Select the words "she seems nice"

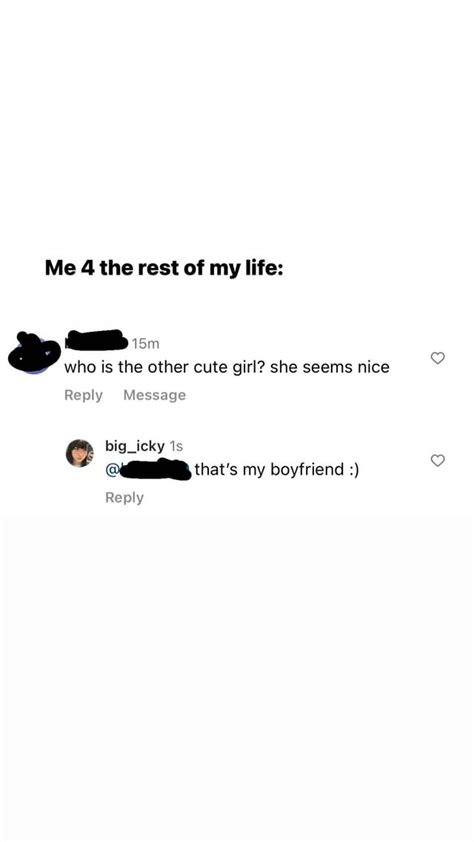(330, 367)
